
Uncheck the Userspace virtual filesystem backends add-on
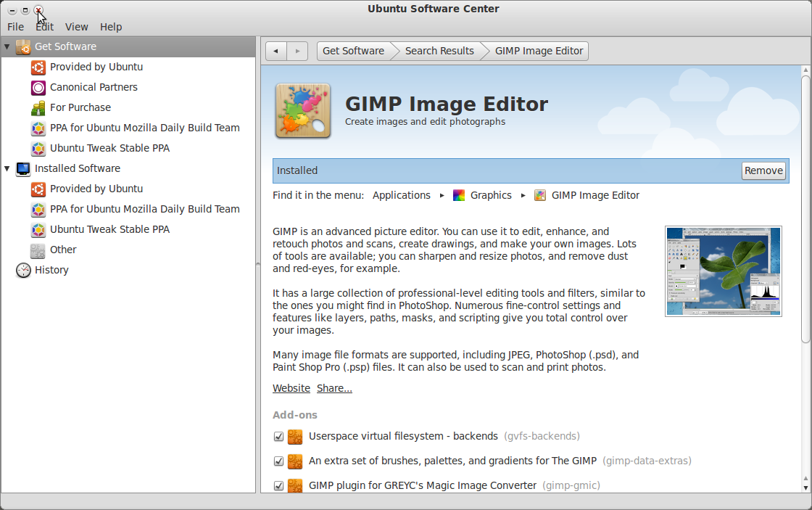pos(278,437)
